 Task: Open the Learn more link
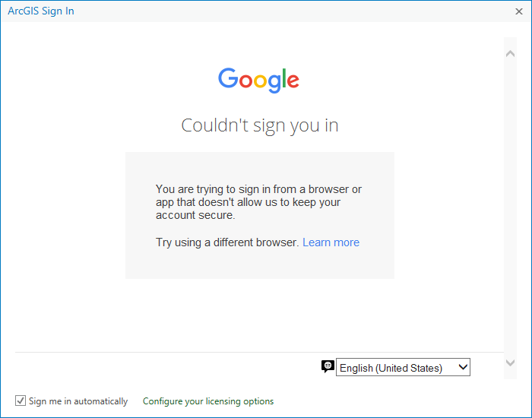pos(331,242)
